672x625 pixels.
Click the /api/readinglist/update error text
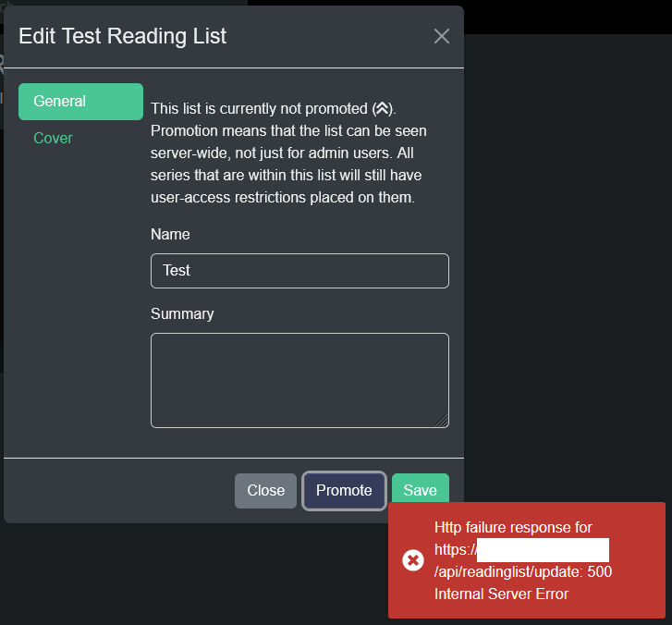pos(507,572)
